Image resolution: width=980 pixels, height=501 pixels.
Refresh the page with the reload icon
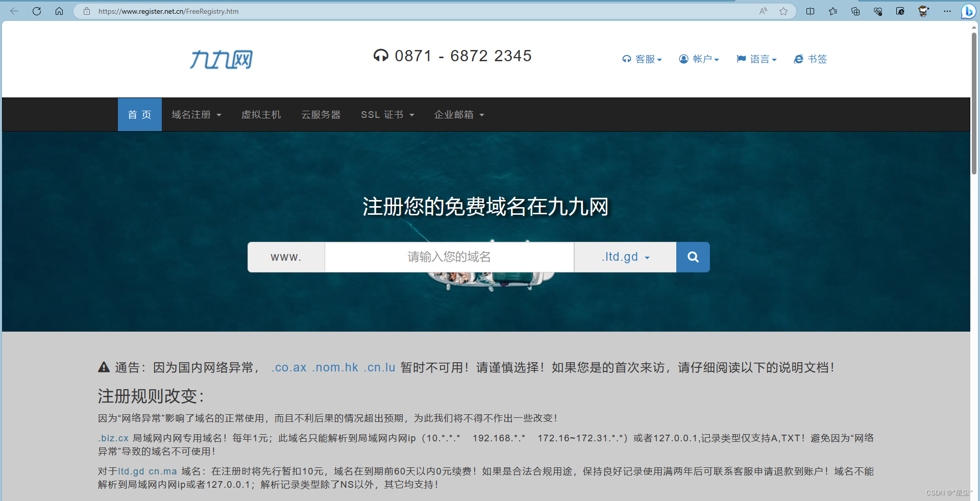pos(37,11)
